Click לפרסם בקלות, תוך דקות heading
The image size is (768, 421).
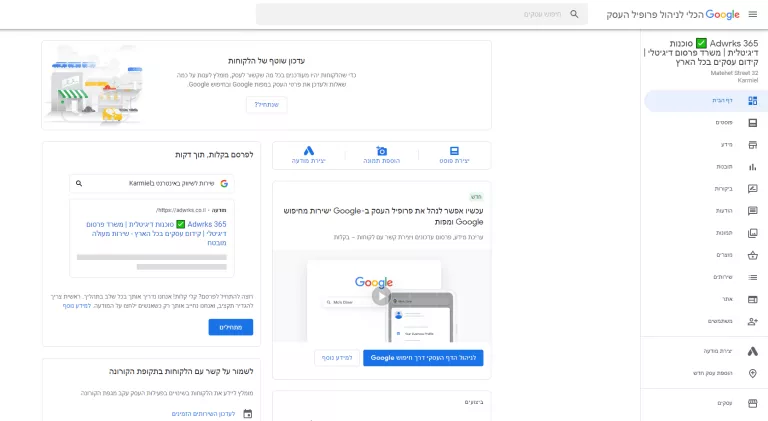coord(214,155)
